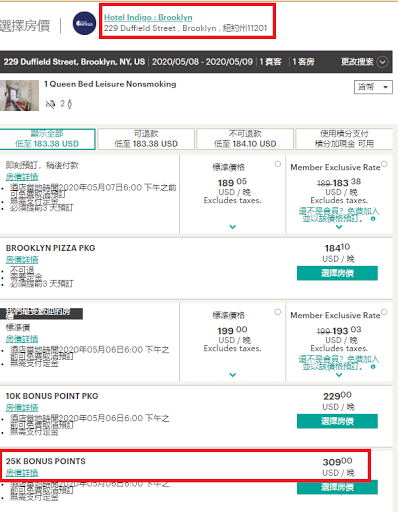Image resolution: width=398 pixels, height=512 pixels.
Task: Open 房價詳情 link under 10K BONUS POINT PKG
Action: [x=22, y=407]
